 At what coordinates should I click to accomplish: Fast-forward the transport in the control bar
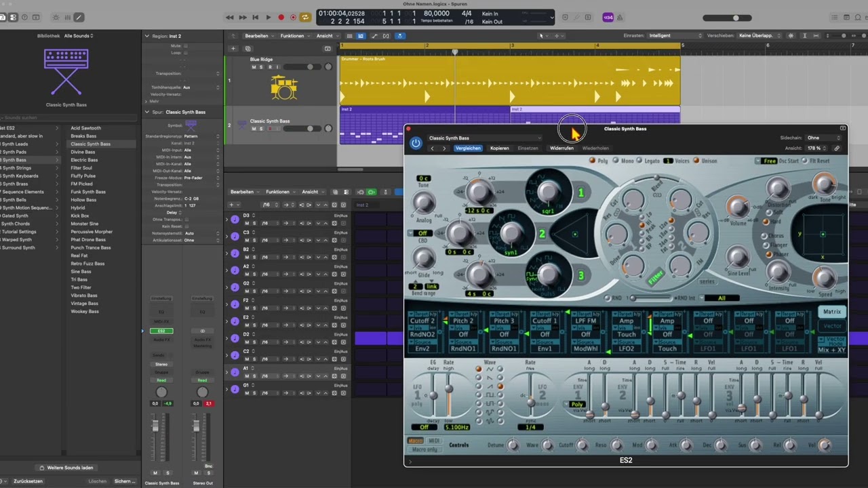[242, 17]
